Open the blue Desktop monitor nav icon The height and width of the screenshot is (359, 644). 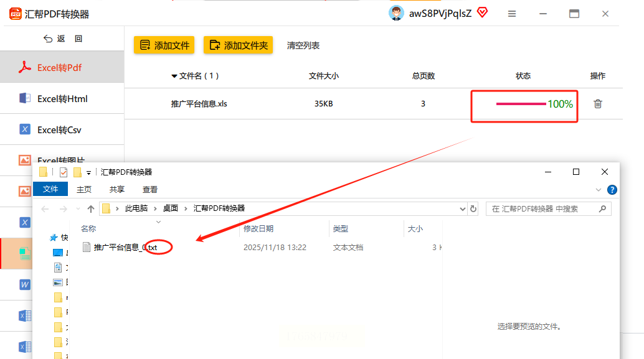pos(58,253)
